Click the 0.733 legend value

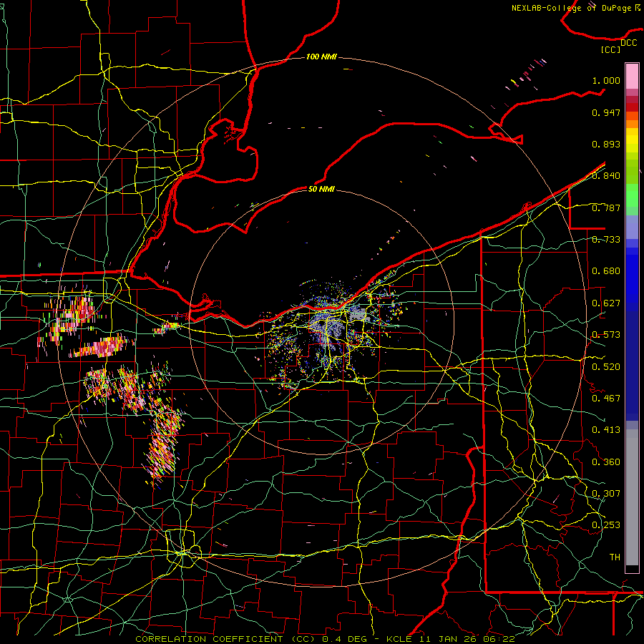[x=606, y=240]
